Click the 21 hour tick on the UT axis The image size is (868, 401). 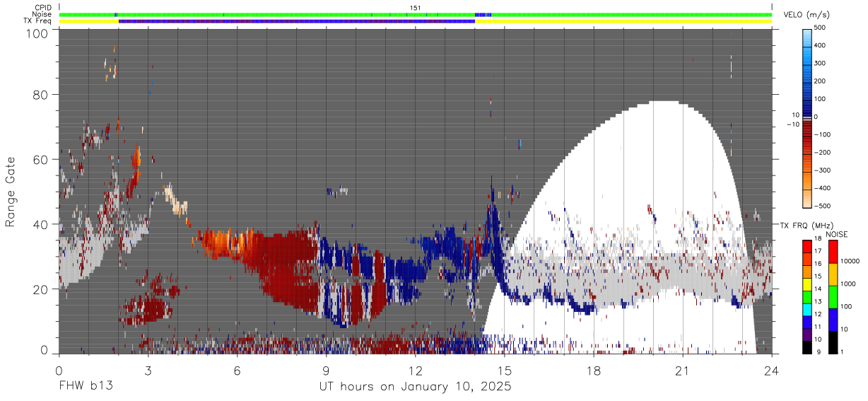pyautogui.click(x=683, y=371)
